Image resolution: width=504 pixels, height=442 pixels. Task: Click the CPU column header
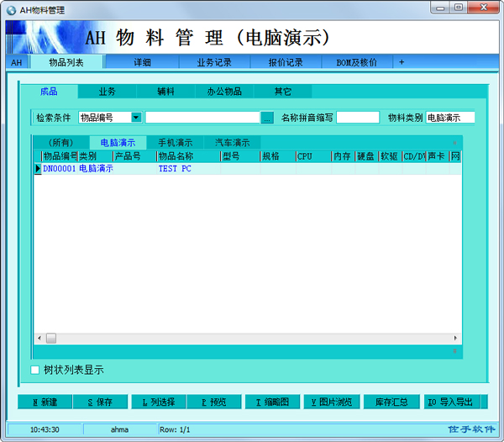[x=313, y=156]
